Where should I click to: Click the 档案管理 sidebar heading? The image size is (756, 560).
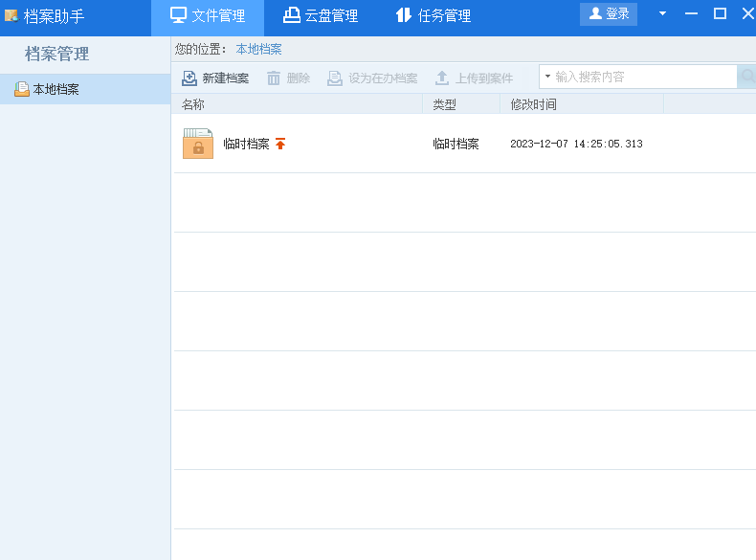coord(56,54)
